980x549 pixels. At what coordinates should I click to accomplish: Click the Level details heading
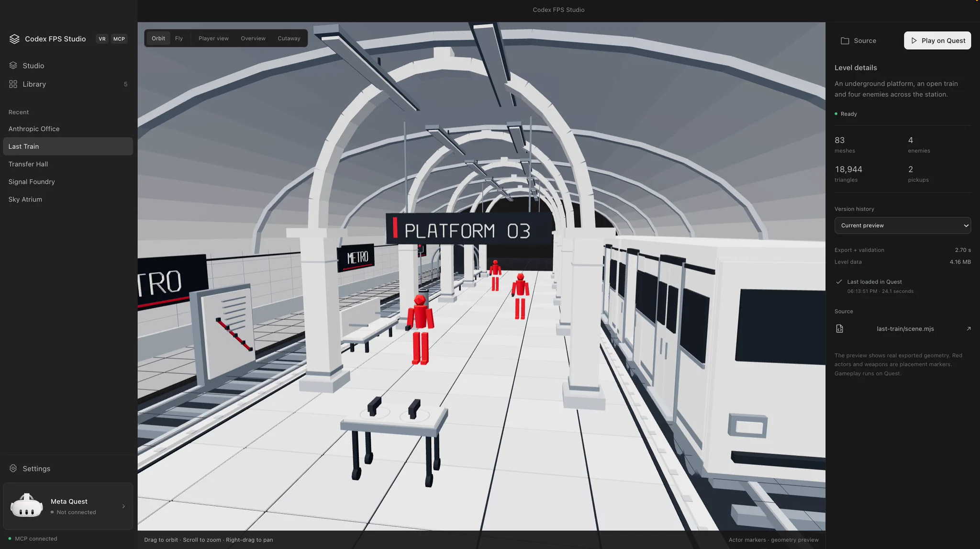point(856,68)
